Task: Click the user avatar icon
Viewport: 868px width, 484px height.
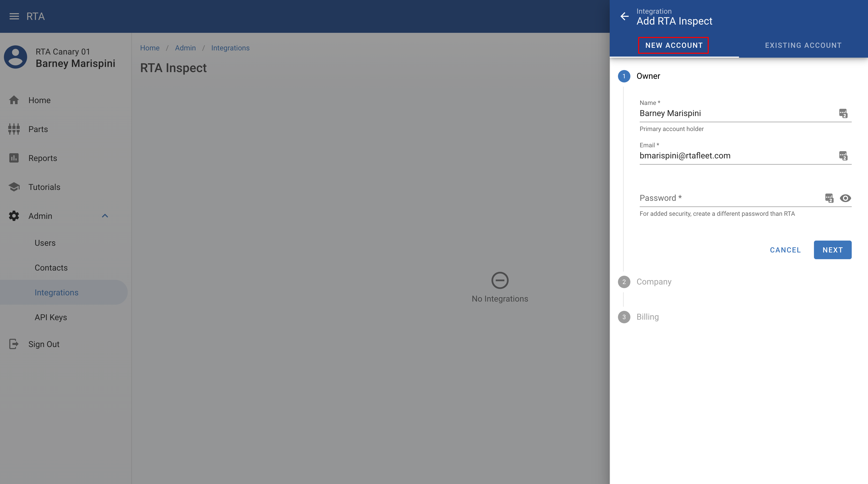Action: tap(16, 57)
